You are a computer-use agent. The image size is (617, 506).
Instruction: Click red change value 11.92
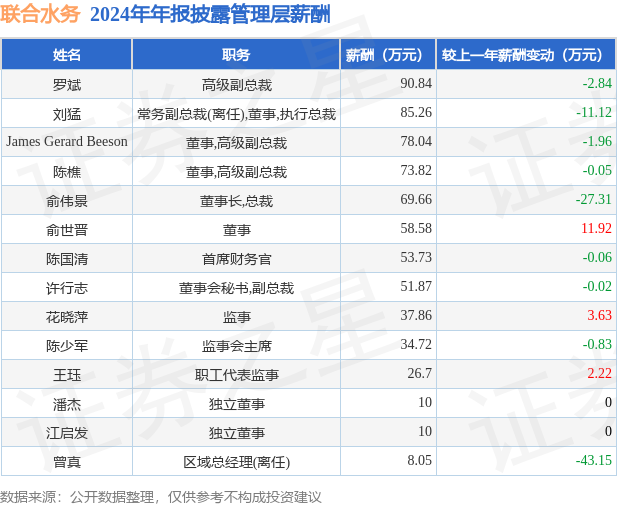(x=597, y=228)
